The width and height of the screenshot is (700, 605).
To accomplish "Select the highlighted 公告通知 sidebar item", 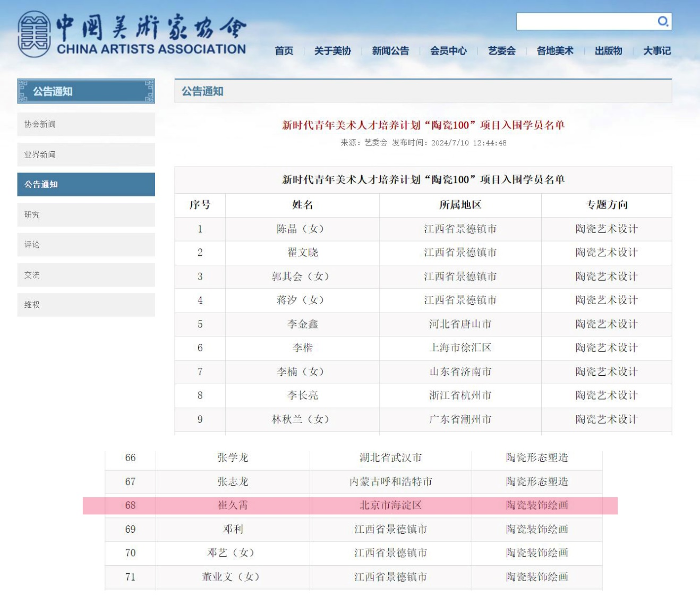I will 86,184.
